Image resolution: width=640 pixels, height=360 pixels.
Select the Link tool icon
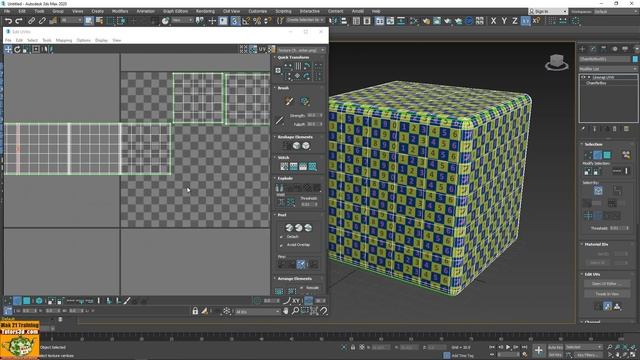coord(31,21)
